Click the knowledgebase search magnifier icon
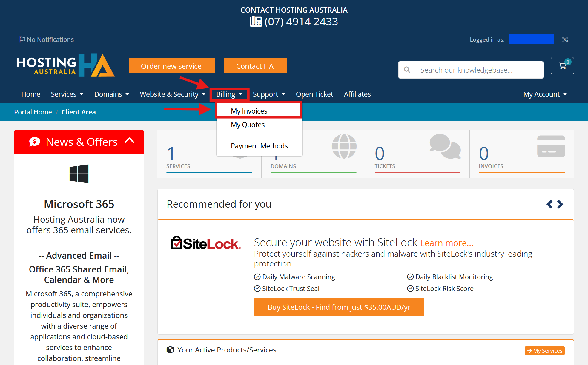The image size is (588, 365). tap(407, 70)
